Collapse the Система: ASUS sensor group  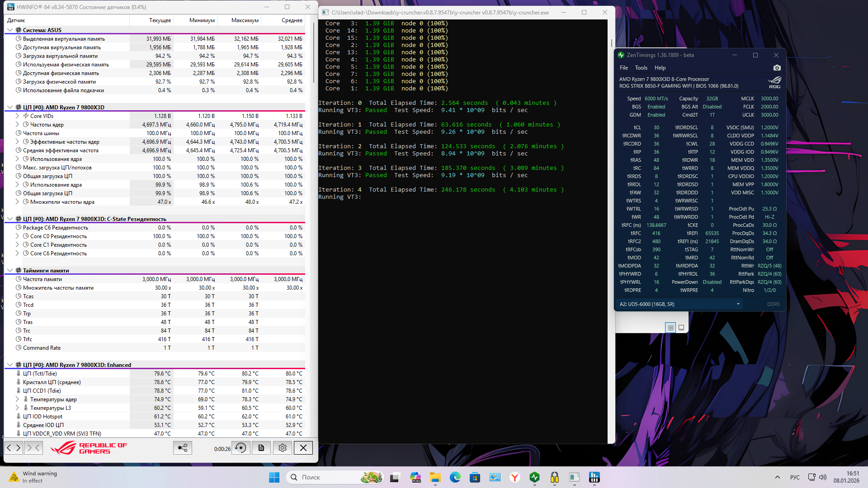(x=10, y=30)
